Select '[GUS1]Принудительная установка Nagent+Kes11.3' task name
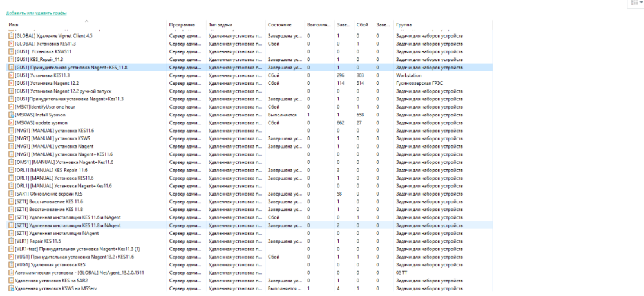 tap(70, 99)
